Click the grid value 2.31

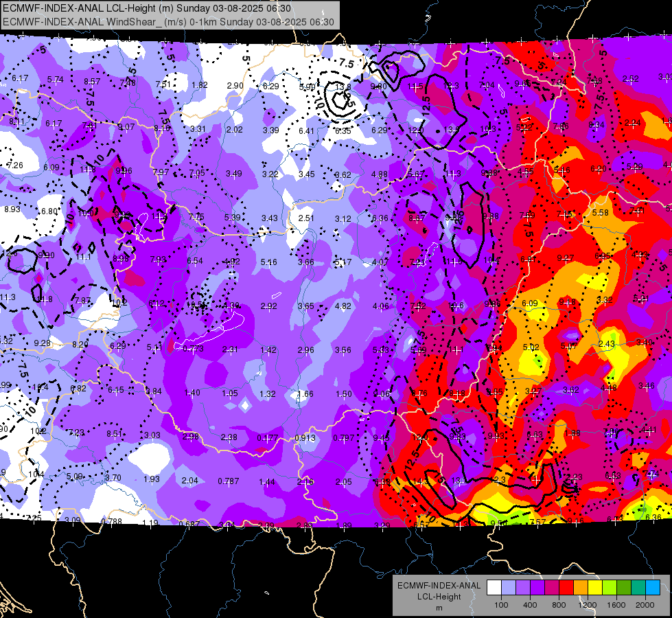[x=231, y=350]
